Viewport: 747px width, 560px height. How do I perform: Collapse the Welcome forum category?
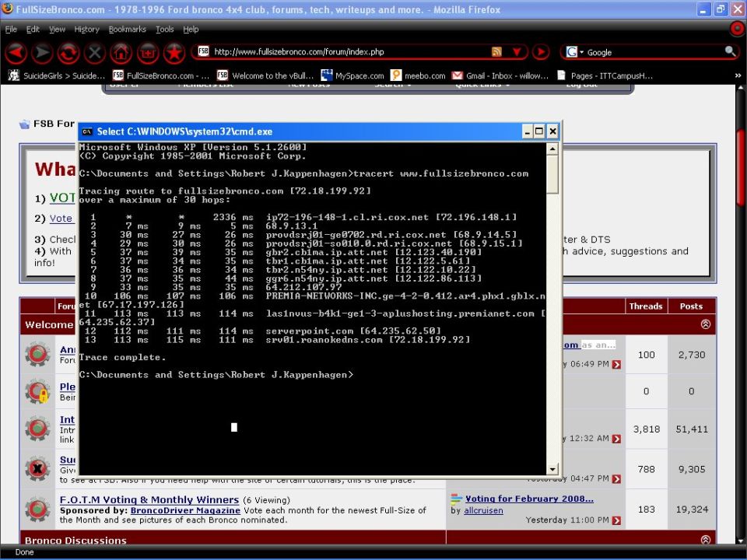(706, 324)
